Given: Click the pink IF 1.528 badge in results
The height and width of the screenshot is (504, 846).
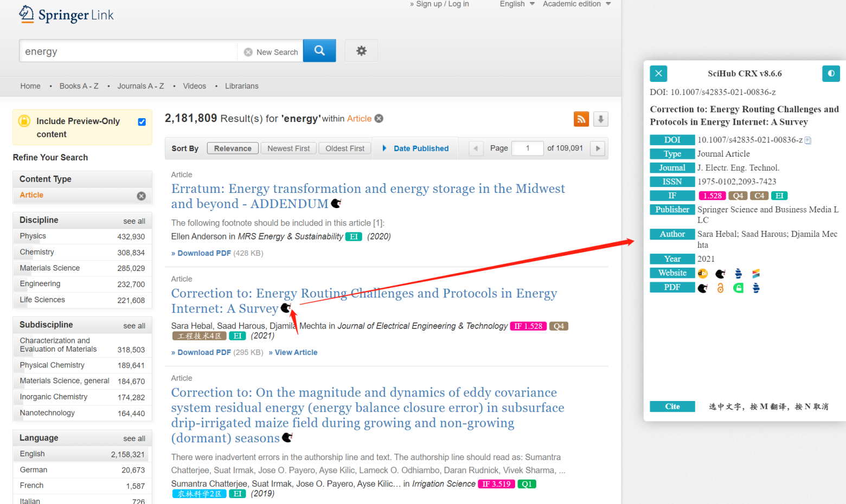Looking at the screenshot, I should coord(528,326).
